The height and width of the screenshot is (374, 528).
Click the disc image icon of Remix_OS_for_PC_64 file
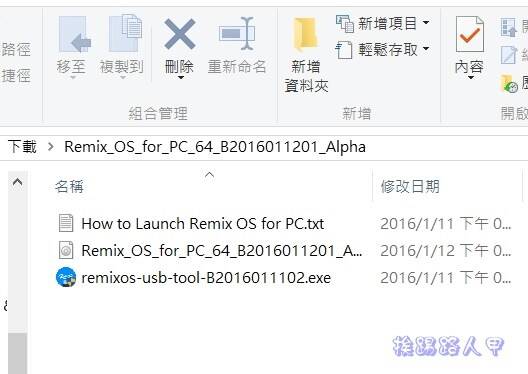pyautogui.click(x=66, y=250)
